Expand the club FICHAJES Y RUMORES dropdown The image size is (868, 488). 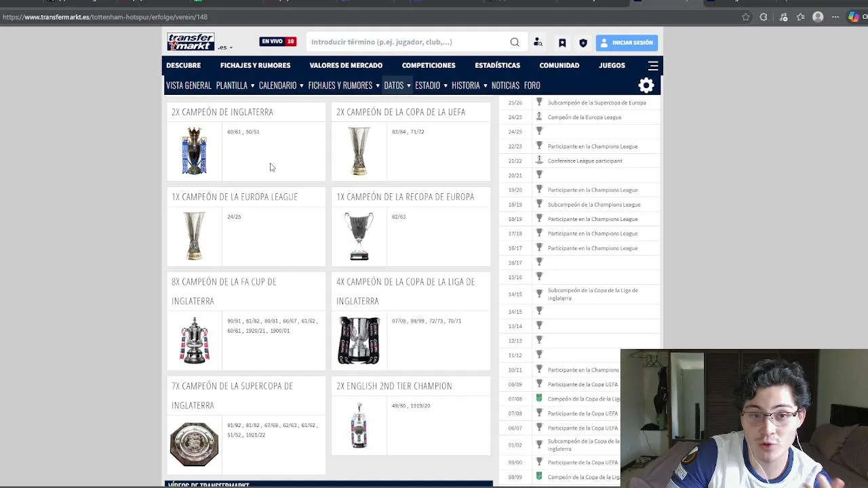tap(344, 85)
